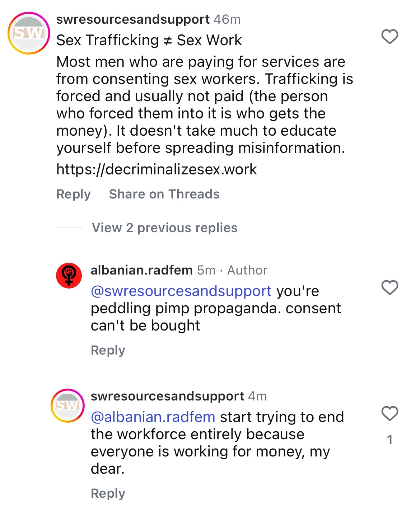The width and height of the screenshot is (420, 511).
Task: Like the top swresourcesandsupport comment
Action: 389,37
